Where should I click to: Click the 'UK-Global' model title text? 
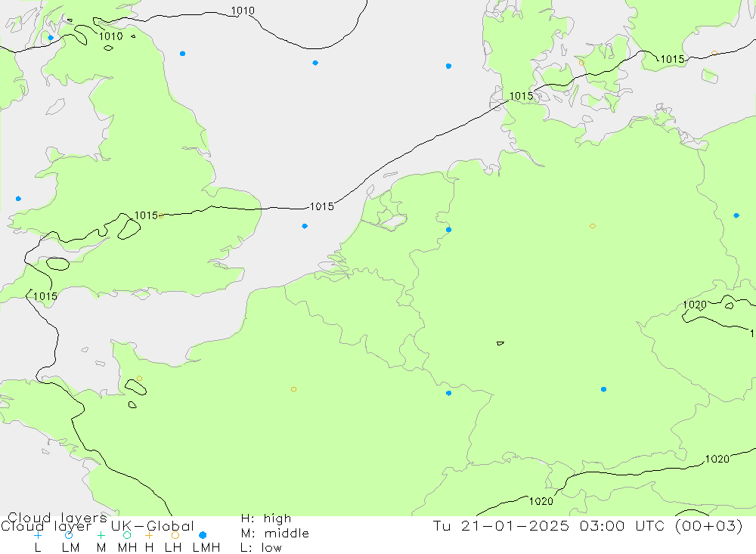click(153, 525)
